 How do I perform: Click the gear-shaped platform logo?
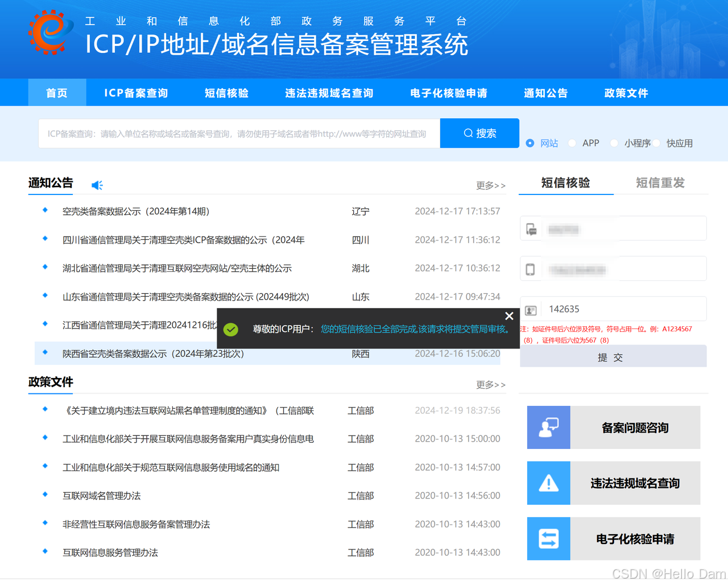[48, 32]
